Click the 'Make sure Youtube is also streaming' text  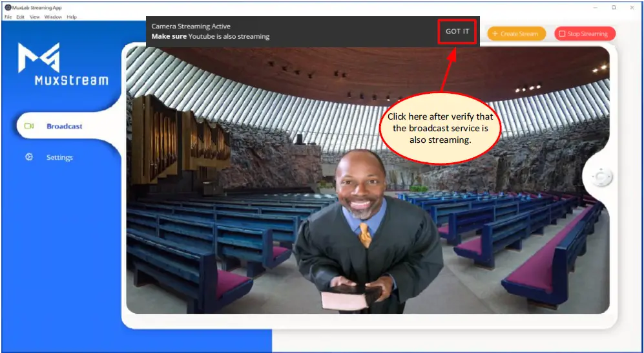pyautogui.click(x=211, y=37)
